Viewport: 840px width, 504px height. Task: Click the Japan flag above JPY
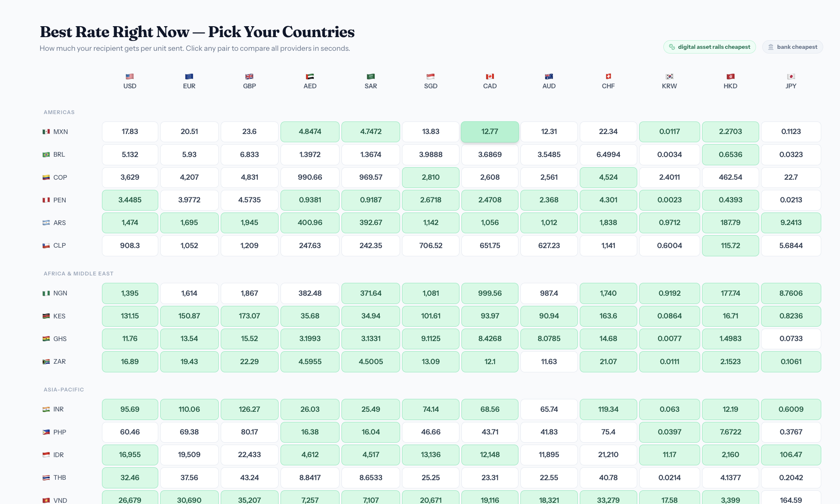click(x=791, y=77)
